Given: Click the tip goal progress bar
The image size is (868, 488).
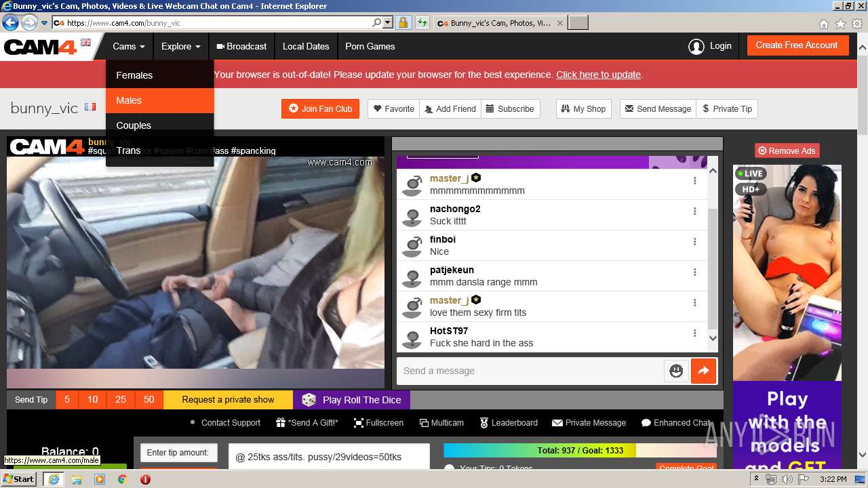Looking at the screenshot, I should coord(580,451).
